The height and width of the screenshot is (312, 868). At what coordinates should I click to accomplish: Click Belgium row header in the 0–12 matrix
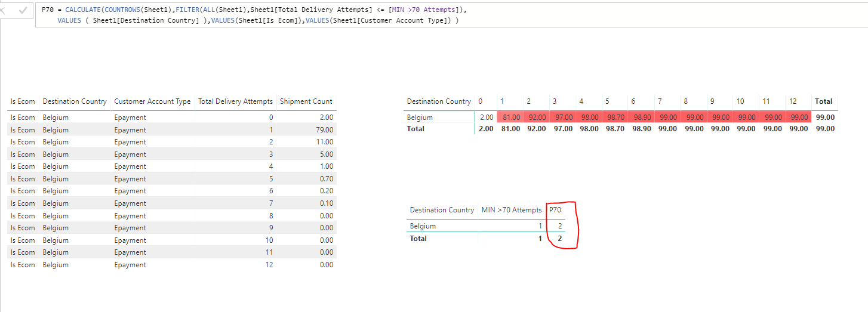point(420,118)
